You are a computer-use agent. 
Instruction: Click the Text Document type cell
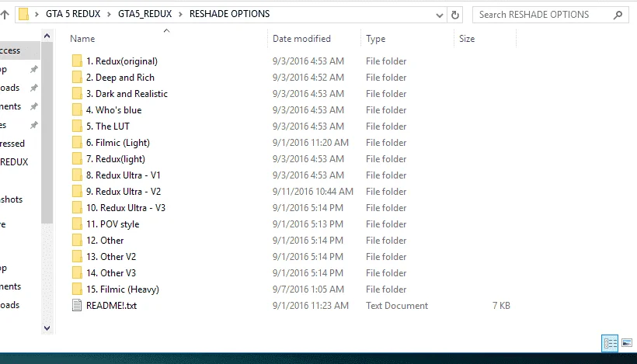(397, 306)
